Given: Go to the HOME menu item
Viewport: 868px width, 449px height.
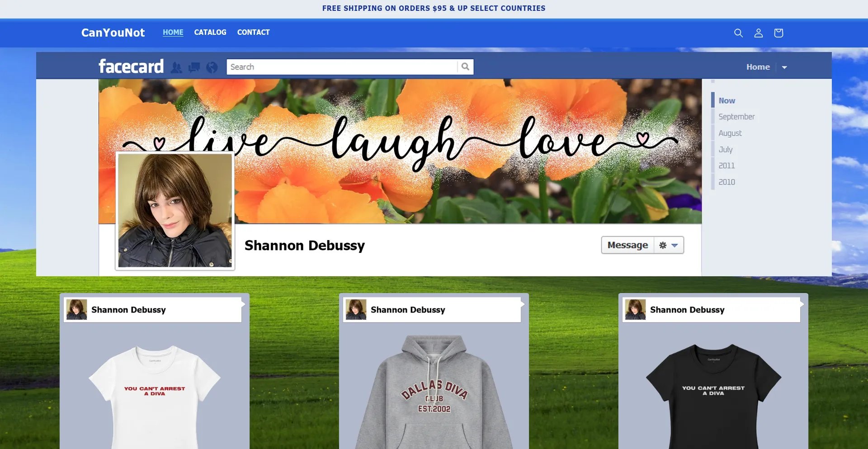Looking at the screenshot, I should (x=173, y=33).
